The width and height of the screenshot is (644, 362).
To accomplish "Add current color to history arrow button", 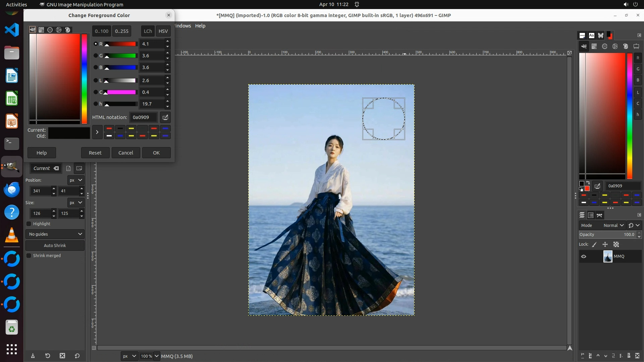I will tap(97, 132).
